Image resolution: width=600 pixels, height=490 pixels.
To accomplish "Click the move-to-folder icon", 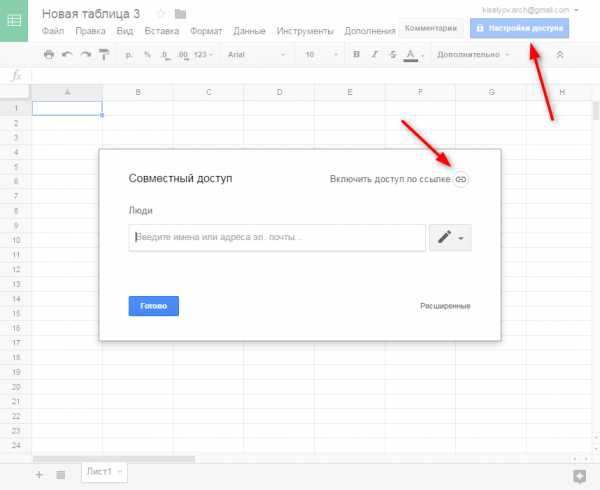I will click(x=180, y=14).
